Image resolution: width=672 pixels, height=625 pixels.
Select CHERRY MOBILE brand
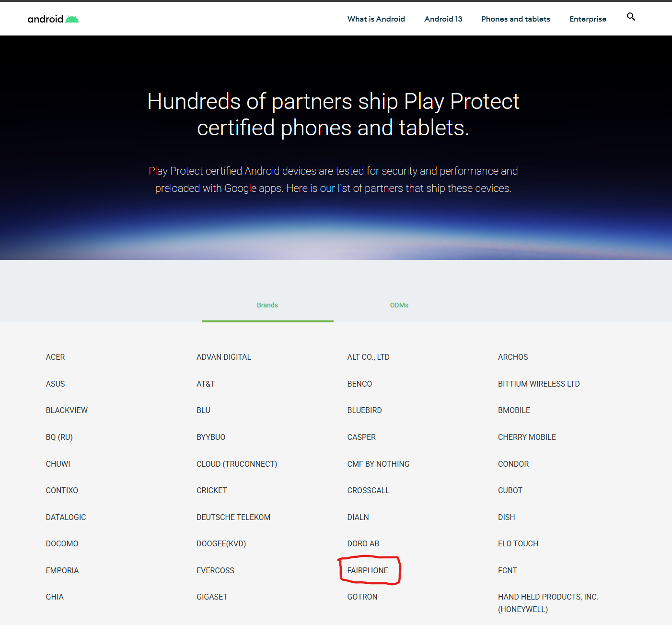tap(527, 437)
